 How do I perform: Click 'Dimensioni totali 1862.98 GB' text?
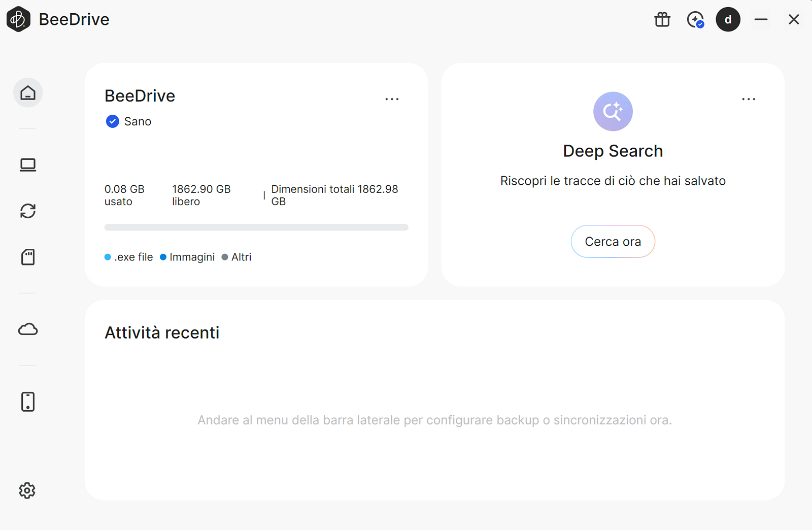click(334, 195)
